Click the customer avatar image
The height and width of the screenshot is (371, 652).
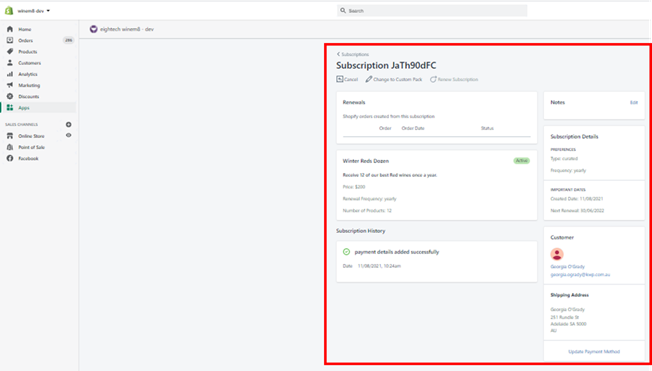557,254
